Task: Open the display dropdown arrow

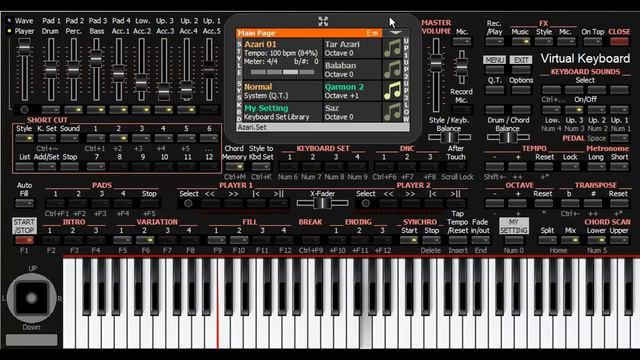Action: (395, 33)
